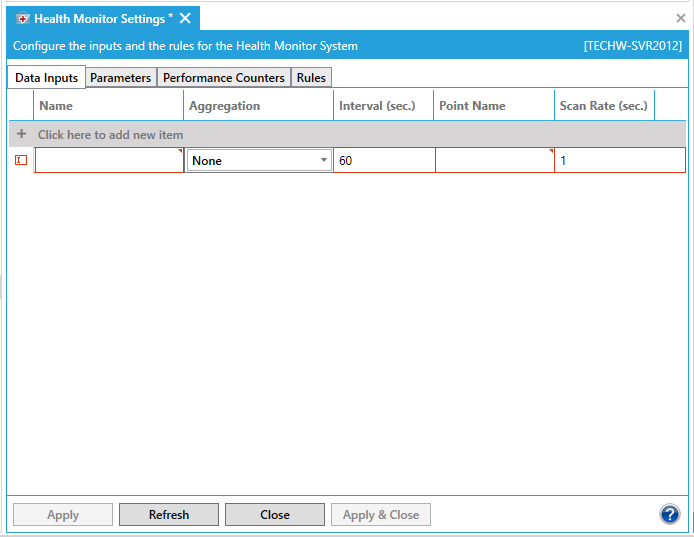Click the Interval field showing 60

tap(383, 160)
